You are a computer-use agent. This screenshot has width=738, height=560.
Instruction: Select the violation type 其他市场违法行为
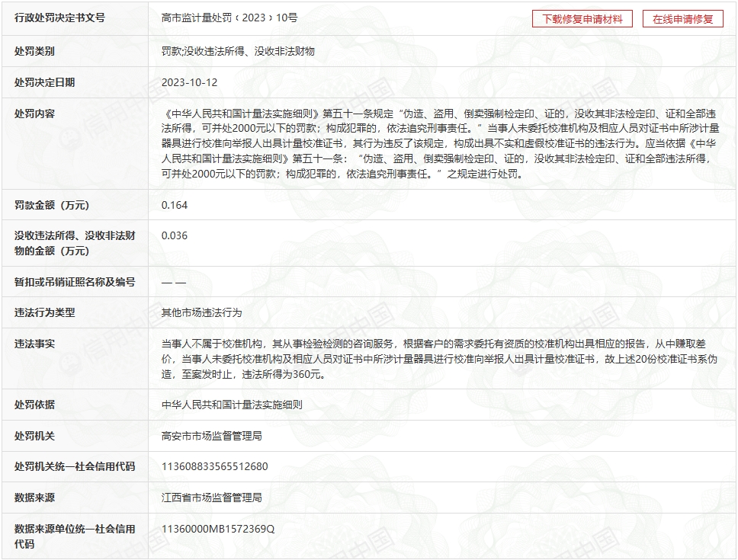pyautogui.click(x=202, y=312)
